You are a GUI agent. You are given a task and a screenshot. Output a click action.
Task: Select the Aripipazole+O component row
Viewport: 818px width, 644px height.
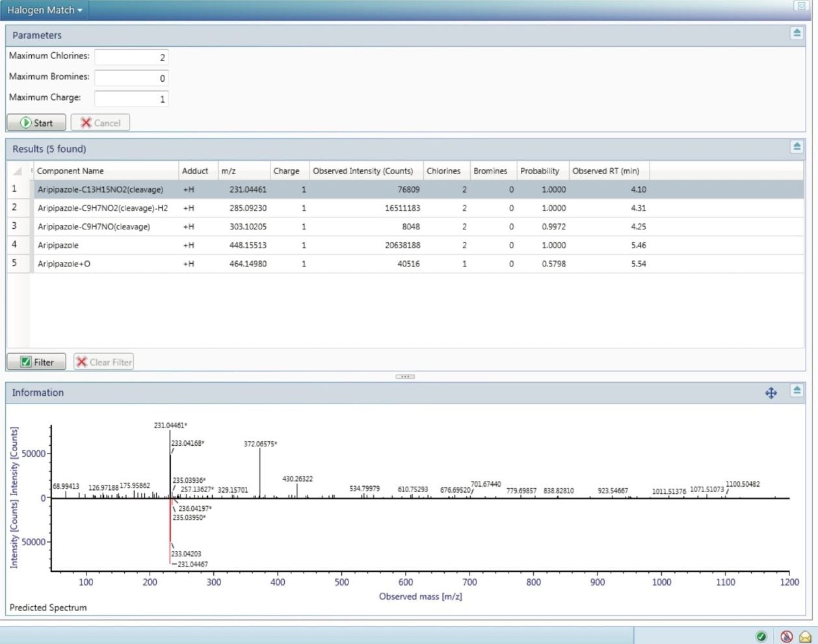pyautogui.click(x=405, y=264)
